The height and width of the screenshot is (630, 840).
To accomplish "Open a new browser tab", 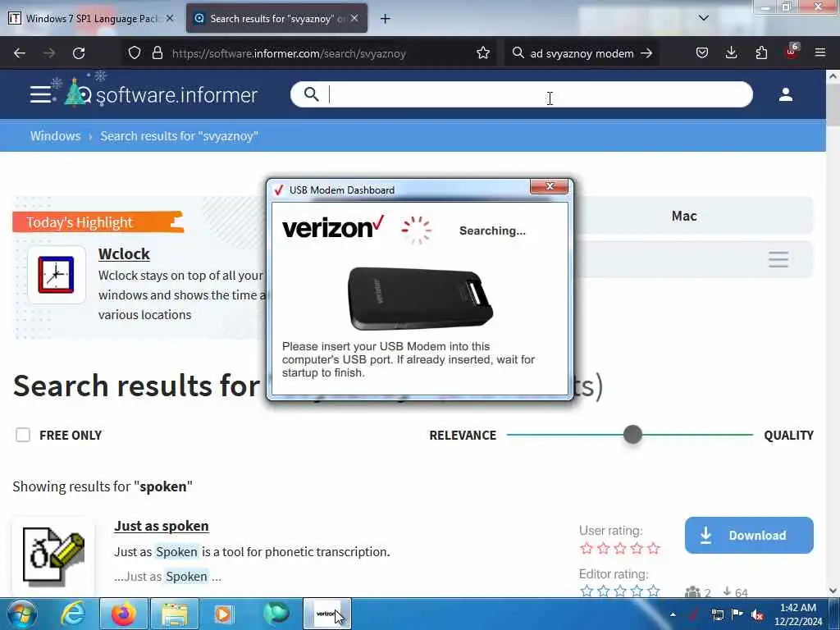I will click(x=386, y=19).
